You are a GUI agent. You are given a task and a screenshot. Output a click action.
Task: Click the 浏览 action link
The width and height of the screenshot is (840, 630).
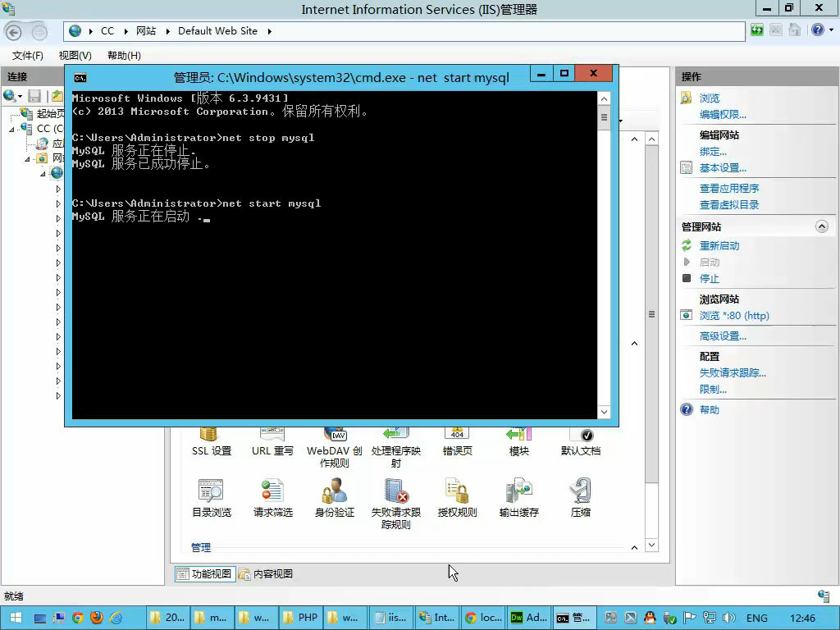coord(710,98)
